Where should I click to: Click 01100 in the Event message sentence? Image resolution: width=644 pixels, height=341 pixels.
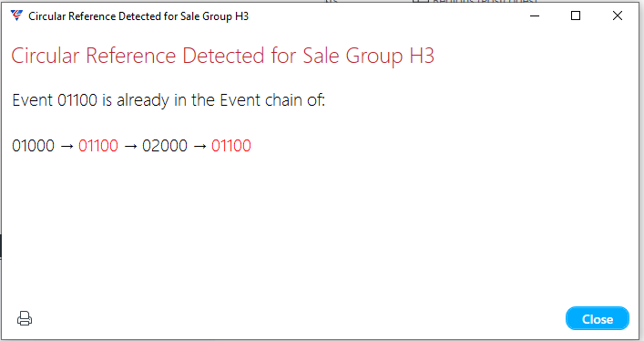(x=77, y=100)
